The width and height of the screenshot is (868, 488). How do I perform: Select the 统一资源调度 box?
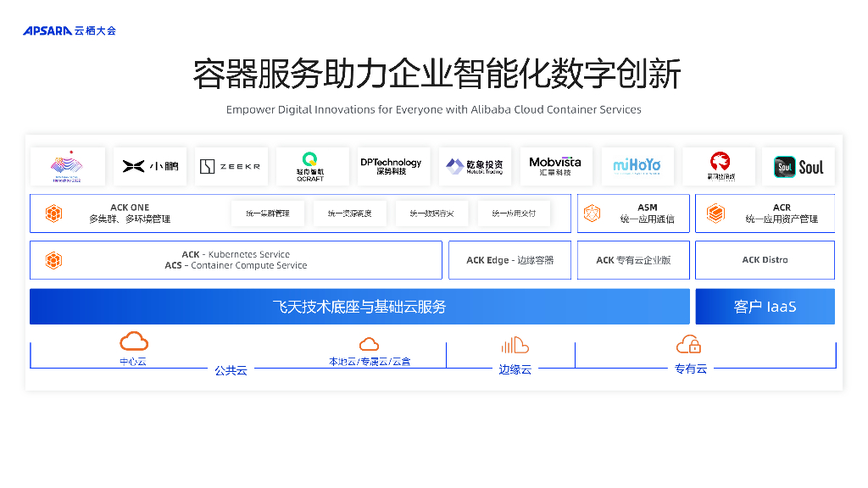350,213
